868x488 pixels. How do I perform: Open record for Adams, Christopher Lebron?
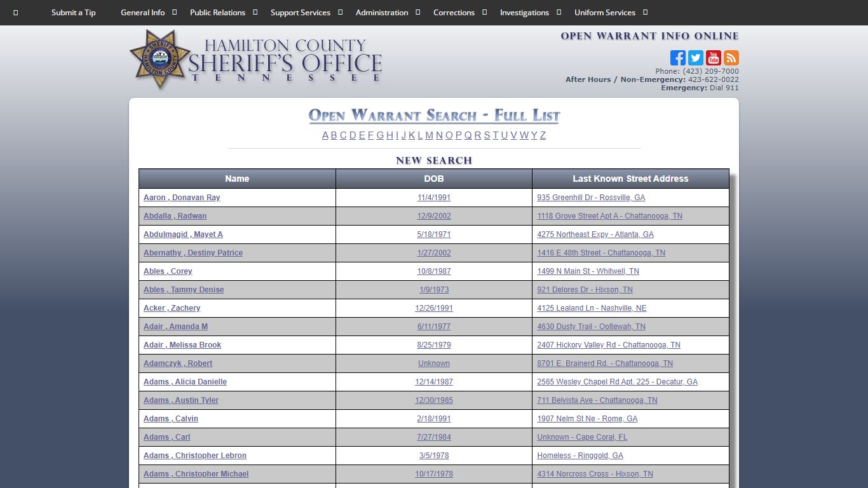pyautogui.click(x=195, y=456)
